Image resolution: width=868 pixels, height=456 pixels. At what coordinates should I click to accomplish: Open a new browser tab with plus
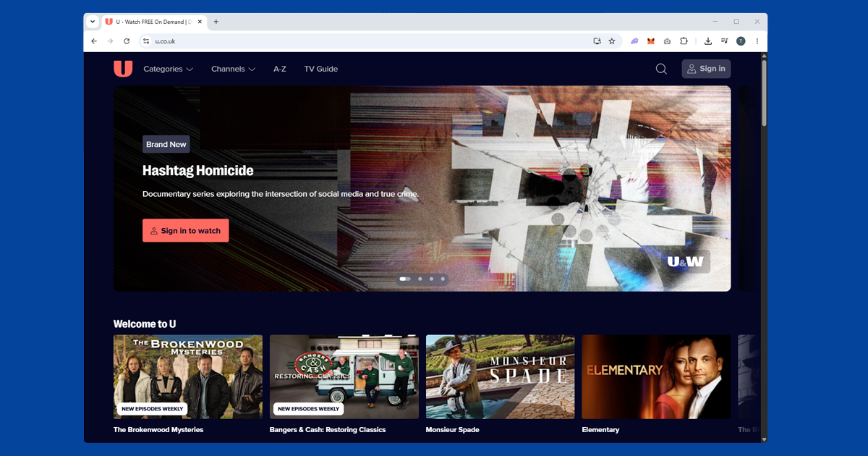point(216,22)
